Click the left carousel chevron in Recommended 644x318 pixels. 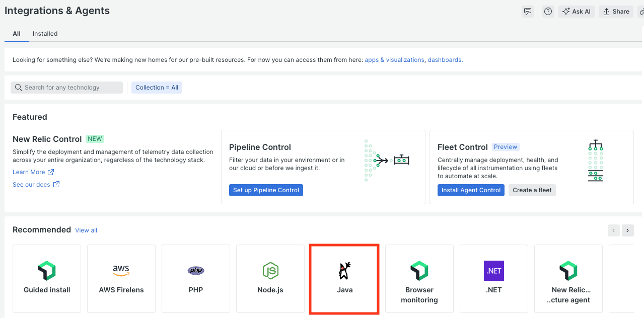point(613,230)
